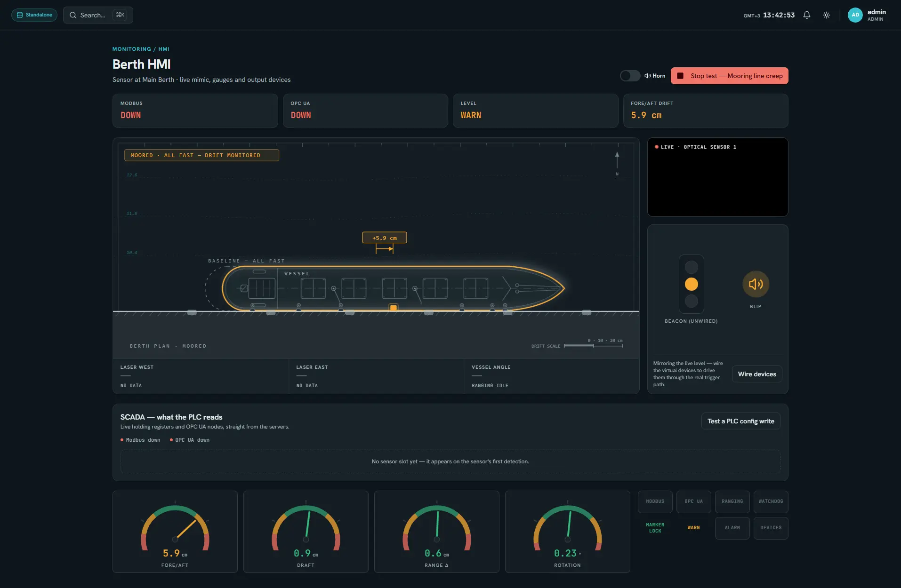Click the Draft gauge

point(306,532)
